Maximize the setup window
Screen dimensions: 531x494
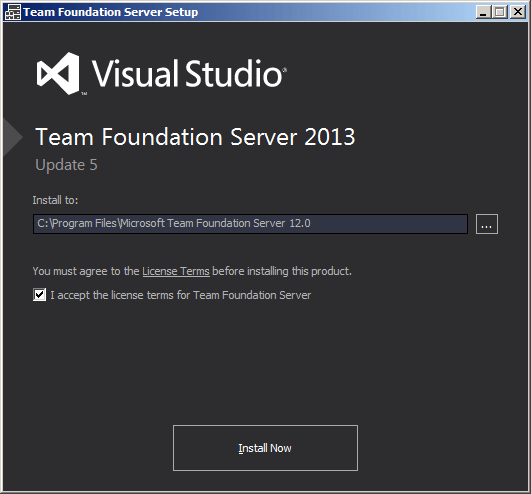point(500,12)
